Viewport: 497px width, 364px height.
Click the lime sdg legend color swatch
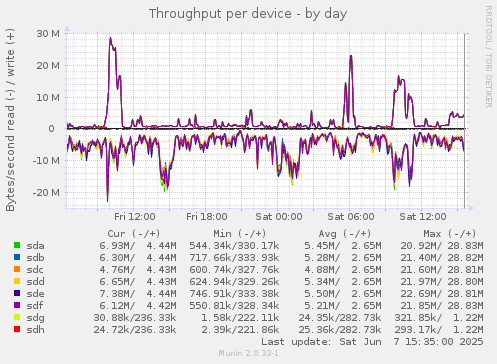(17, 317)
